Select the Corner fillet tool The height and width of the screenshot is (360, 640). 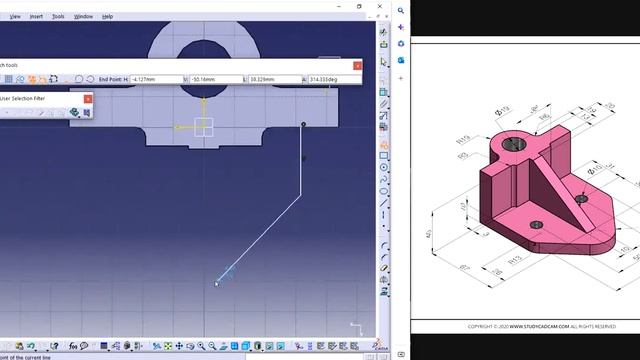[384, 245]
